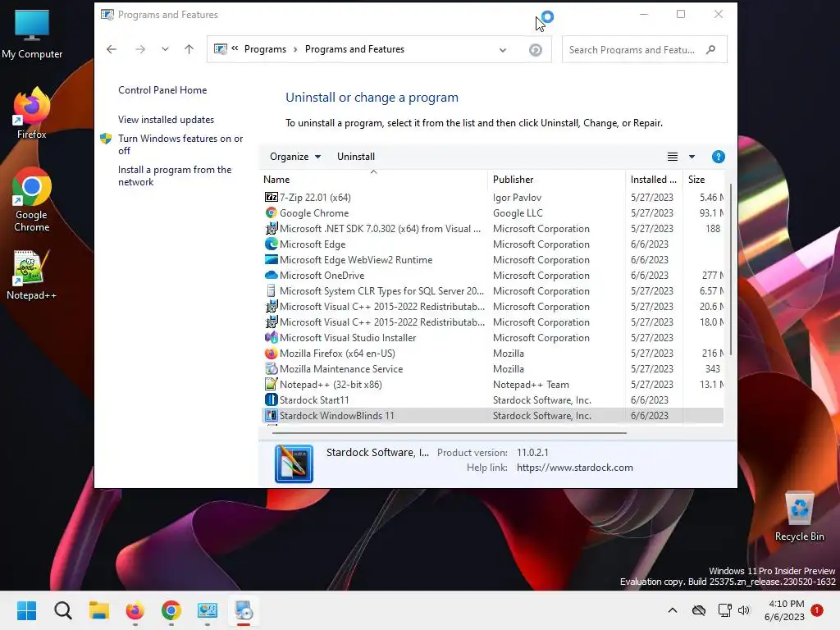The height and width of the screenshot is (630, 840).
Task: Click the refresh button in address bar
Action: [535, 50]
